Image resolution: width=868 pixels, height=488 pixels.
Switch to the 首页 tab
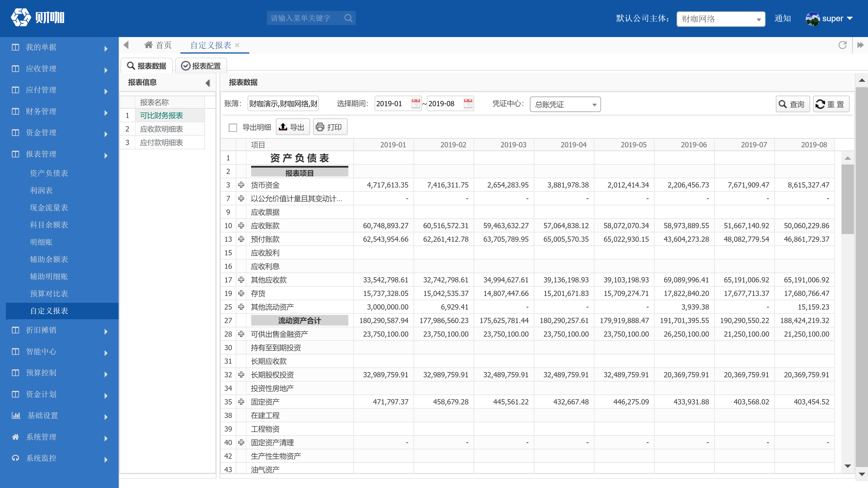158,45
